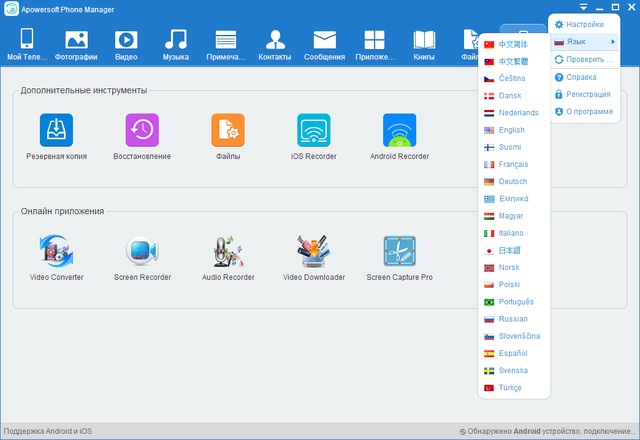Open the Android Recorder tool
640x440 pixels.
click(x=399, y=131)
